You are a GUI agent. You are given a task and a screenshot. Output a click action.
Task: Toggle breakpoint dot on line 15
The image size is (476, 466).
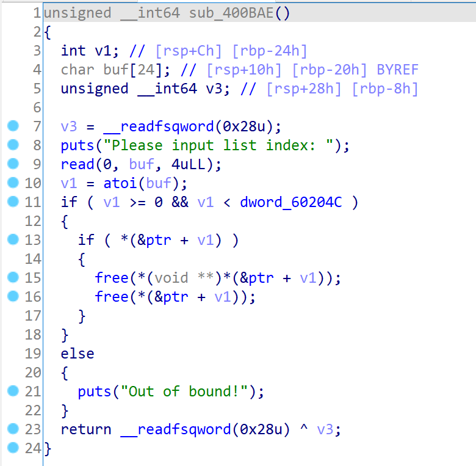(13, 277)
